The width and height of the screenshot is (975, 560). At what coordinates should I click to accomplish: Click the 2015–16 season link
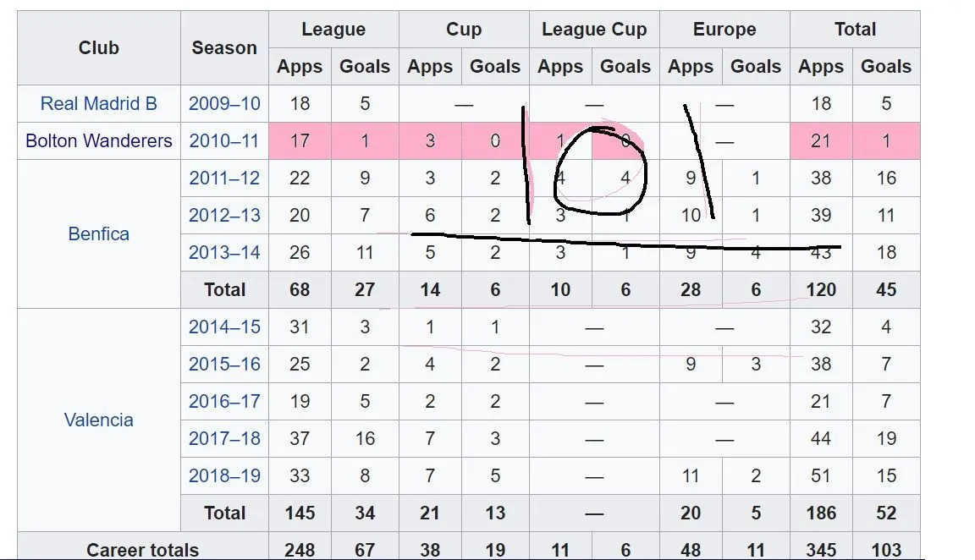click(x=224, y=365)
